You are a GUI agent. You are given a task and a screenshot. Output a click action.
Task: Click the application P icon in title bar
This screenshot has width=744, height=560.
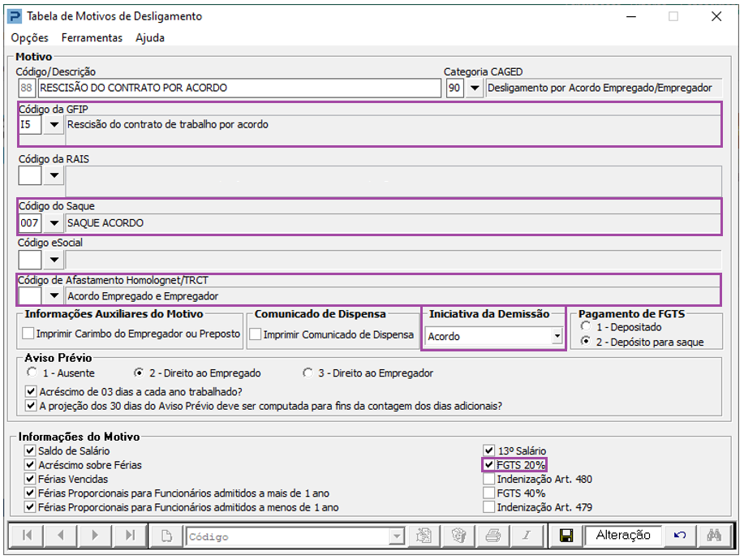[x=15, y=16]
